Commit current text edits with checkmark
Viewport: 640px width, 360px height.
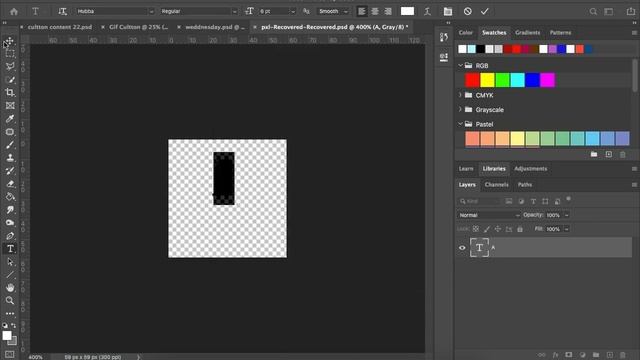(x=484, y=11)
